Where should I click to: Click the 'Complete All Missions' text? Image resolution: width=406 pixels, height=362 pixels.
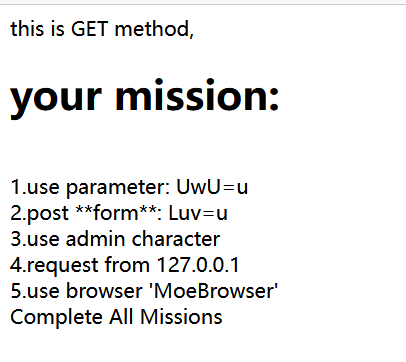click(x=116, y=317)
